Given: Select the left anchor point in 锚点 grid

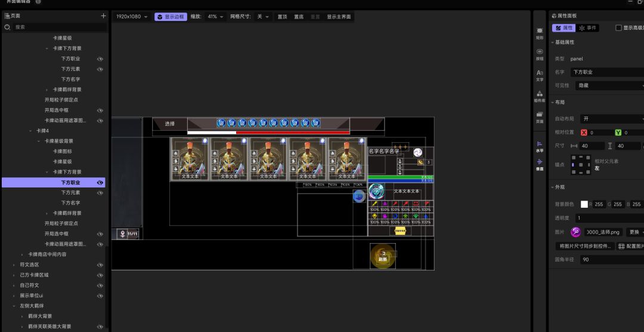Looking at the screenshot, I should 573,165.
